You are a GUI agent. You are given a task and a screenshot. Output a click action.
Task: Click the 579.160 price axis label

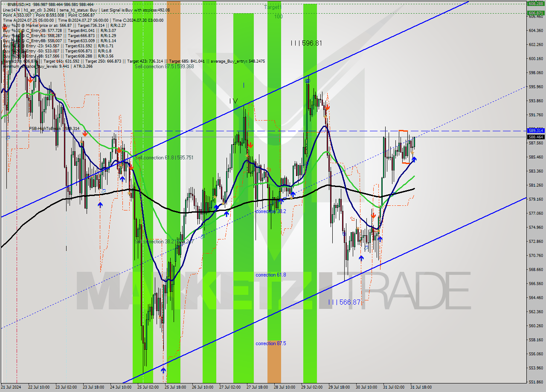(535, 199)
